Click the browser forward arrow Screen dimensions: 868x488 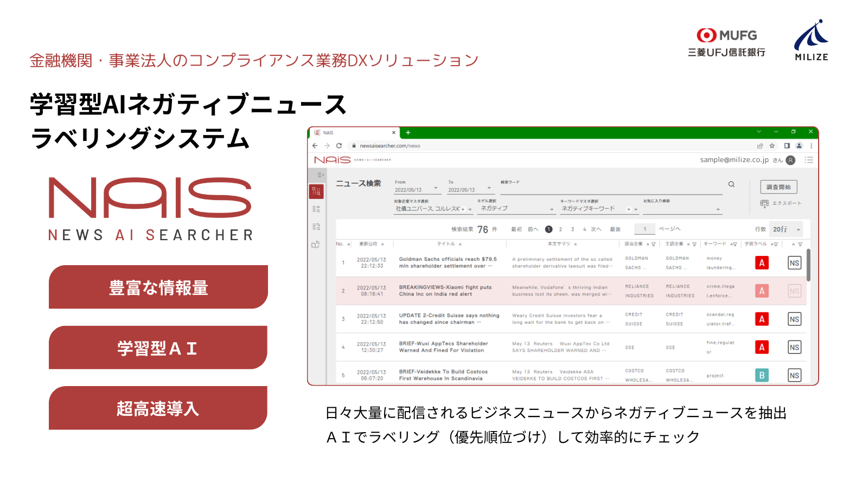click(x=327, y=146)
